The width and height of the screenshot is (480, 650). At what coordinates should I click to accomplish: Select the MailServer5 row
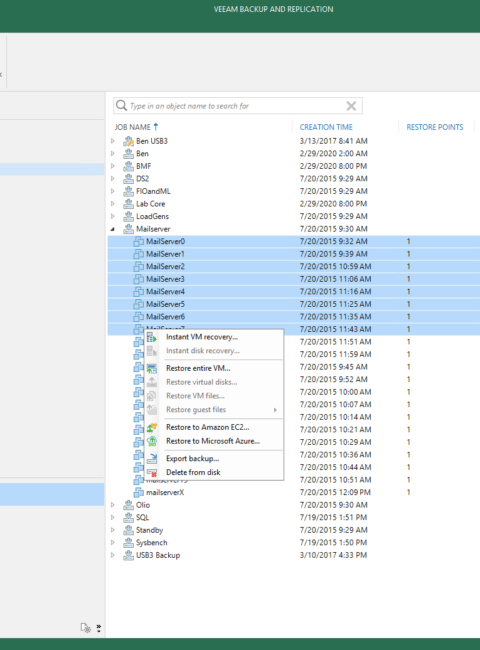pyautogui.click(x=294, y=304)
